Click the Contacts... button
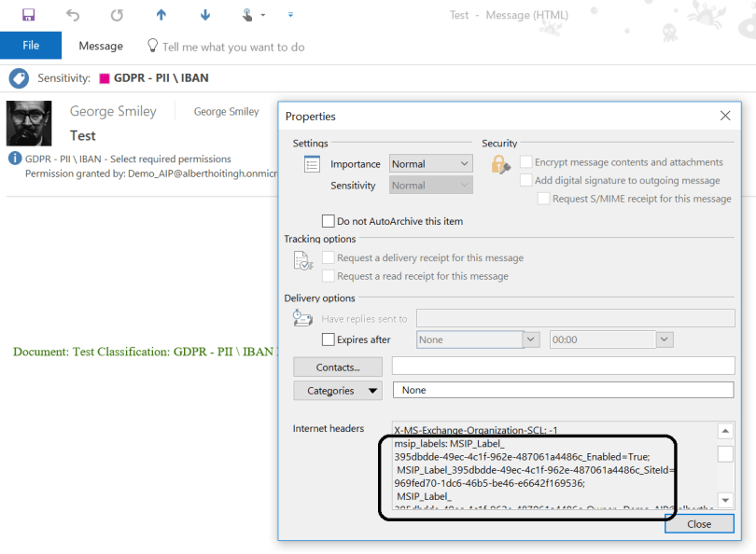Image resolution: width=756 pixels, height=554 pixels. 338,366
